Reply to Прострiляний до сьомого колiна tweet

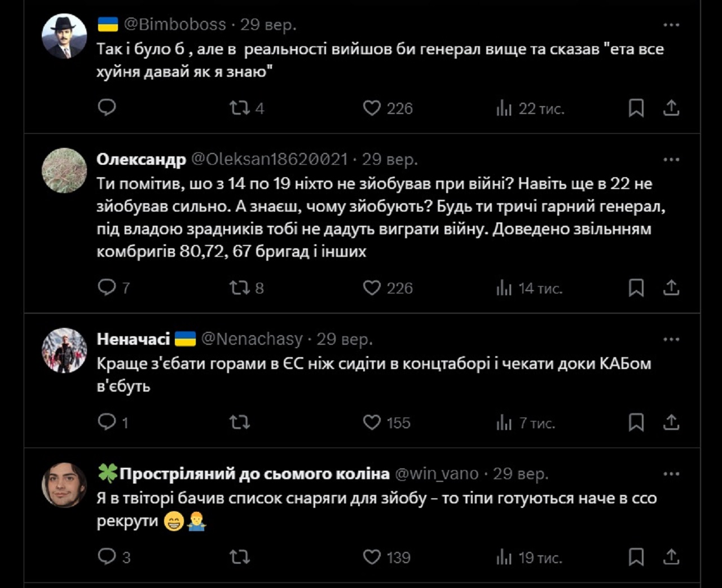[x=107, y=556]
